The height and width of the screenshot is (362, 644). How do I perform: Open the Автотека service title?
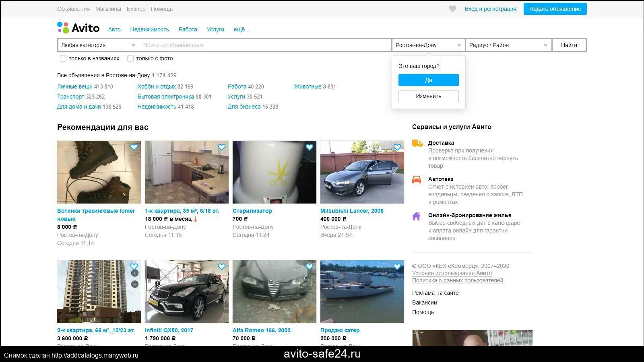point(441,179)
